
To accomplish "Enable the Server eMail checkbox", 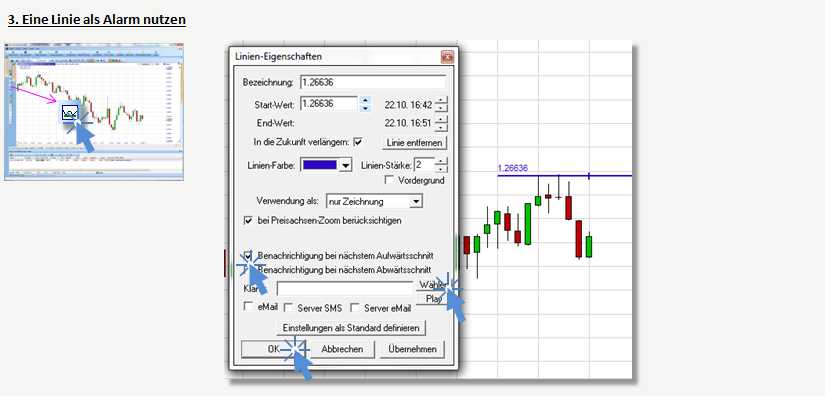I will [355, 308].
